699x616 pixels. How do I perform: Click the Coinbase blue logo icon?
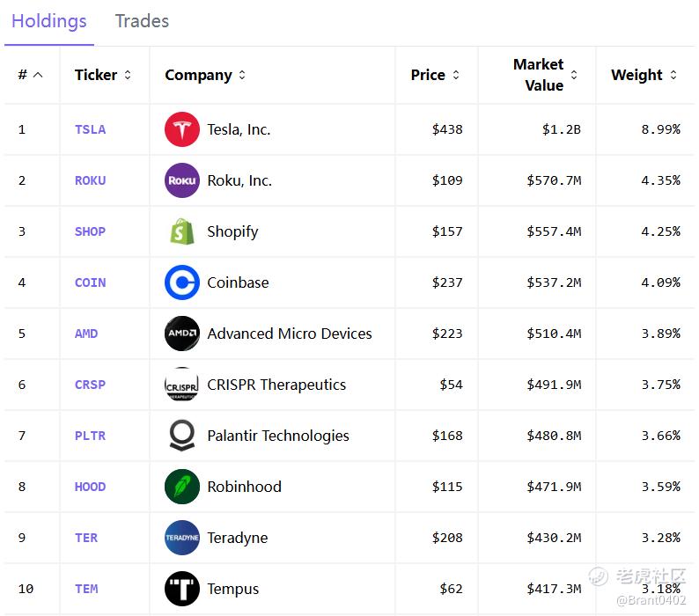pos(182,282)
